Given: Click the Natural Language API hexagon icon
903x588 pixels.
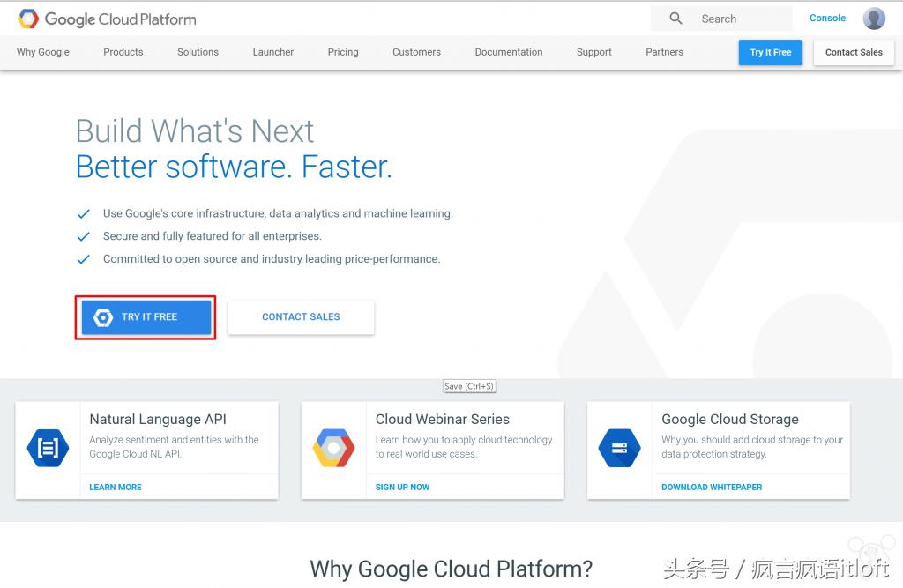Looking at the screenshot, I should click(x=48, y=448).
